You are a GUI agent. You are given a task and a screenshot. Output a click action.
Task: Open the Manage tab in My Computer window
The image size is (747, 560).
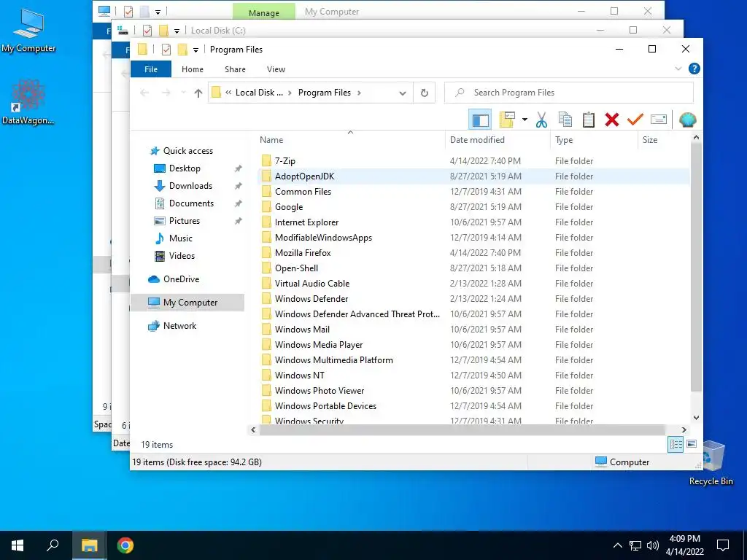[264, 13]
